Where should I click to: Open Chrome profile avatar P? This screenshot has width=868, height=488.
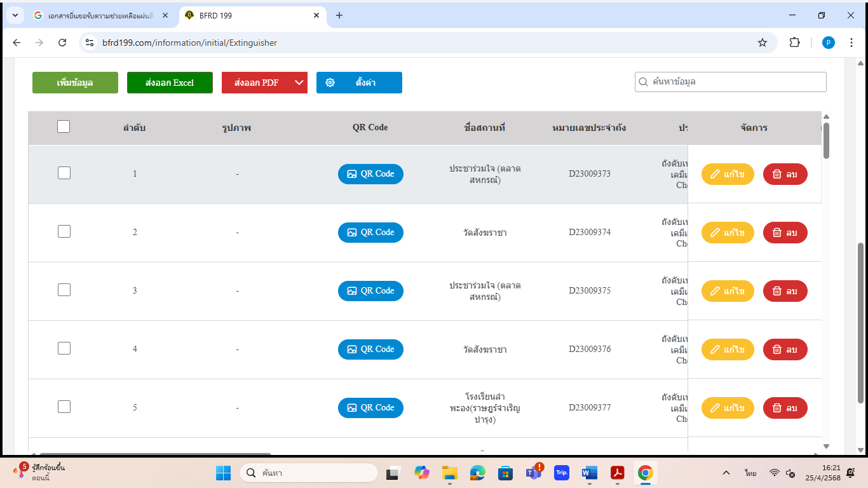click(829, 43)
